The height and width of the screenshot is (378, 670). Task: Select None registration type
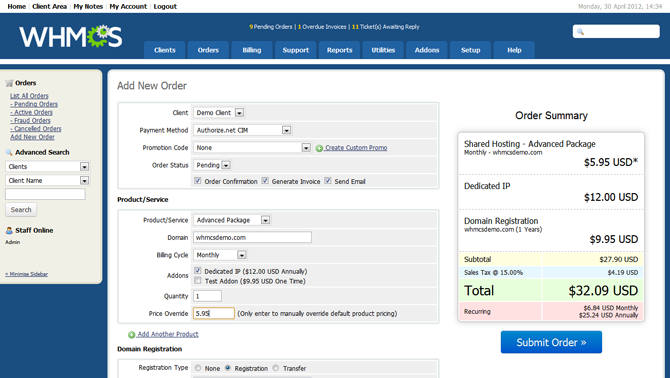click(x=198, y=368)
